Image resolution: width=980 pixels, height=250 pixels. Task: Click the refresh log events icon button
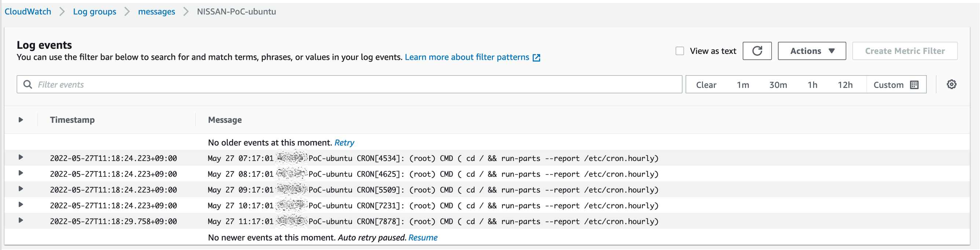click(757, 51)
